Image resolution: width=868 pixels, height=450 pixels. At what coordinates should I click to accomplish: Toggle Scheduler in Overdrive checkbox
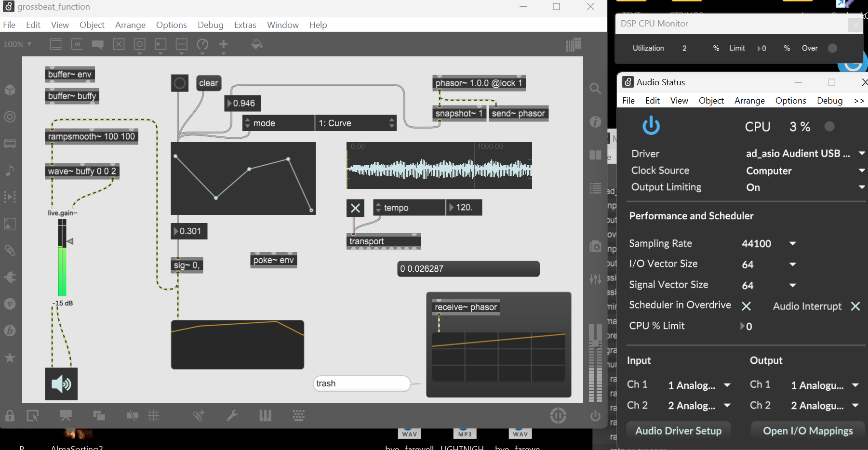(746, 306)
